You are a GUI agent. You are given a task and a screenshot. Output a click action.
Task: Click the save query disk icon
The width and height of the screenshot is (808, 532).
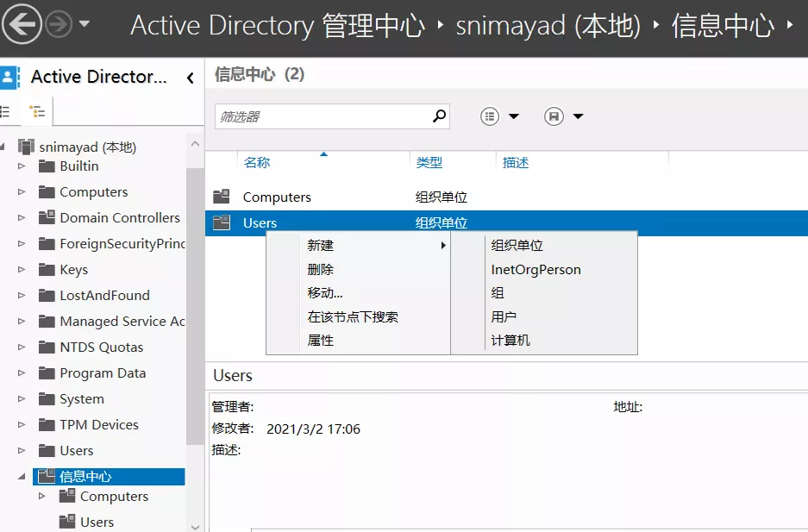point(554,116)
